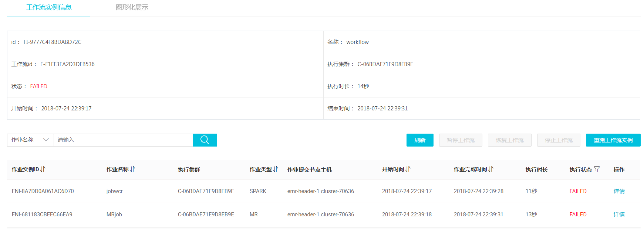Open 详情 link for MRjob job

pos(619,214)
